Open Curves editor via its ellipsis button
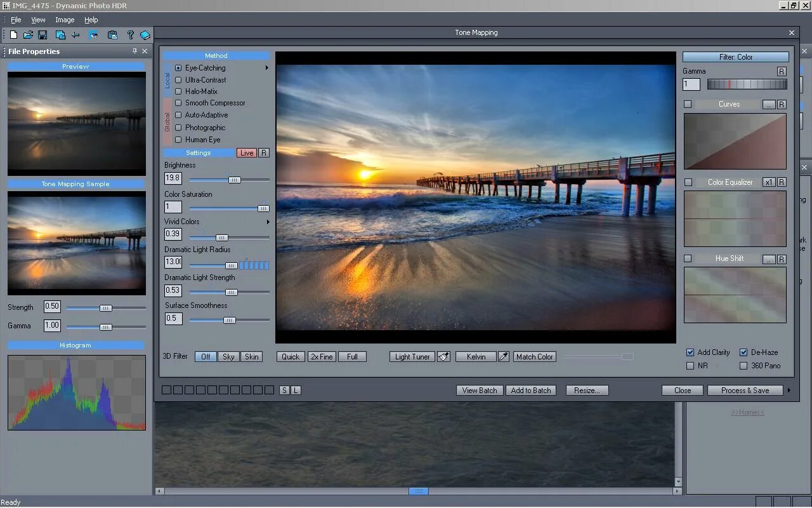Viewport: 812px width, 508px height. click(x=768, y=104)
